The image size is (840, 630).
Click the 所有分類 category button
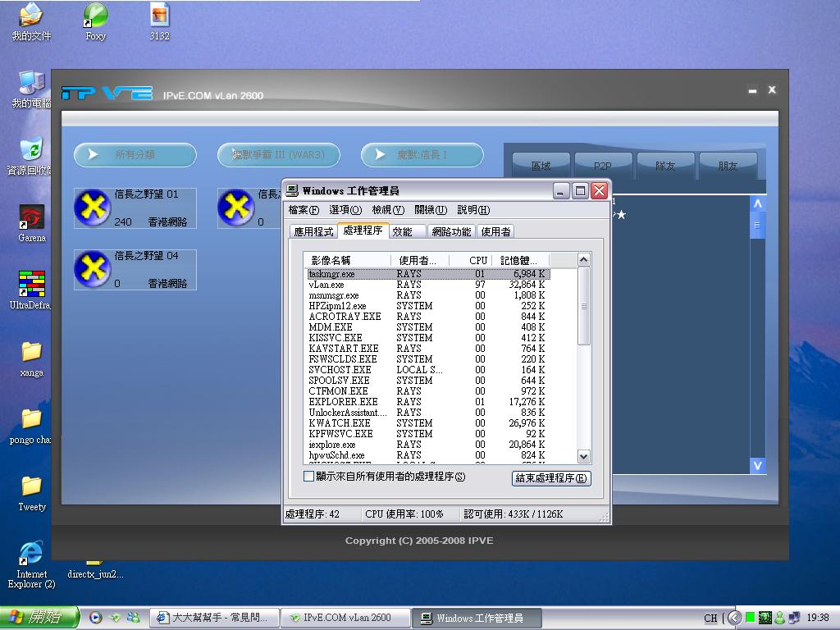pyautogui.click(x=135, y=155)
